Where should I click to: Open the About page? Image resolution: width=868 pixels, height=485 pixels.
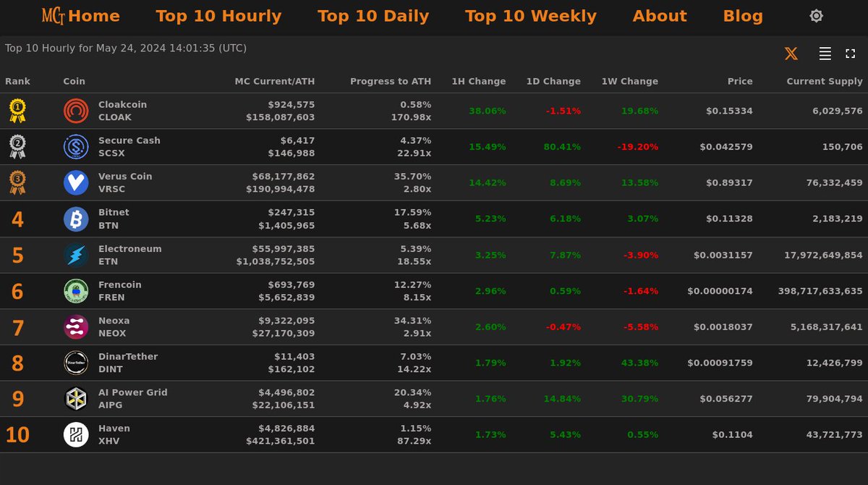pyautogui.click(x=660, y=16)
